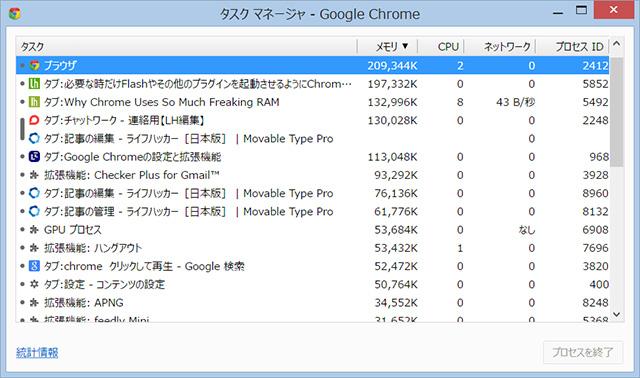Maximize the タスク マネージャ window

point(581,10)
